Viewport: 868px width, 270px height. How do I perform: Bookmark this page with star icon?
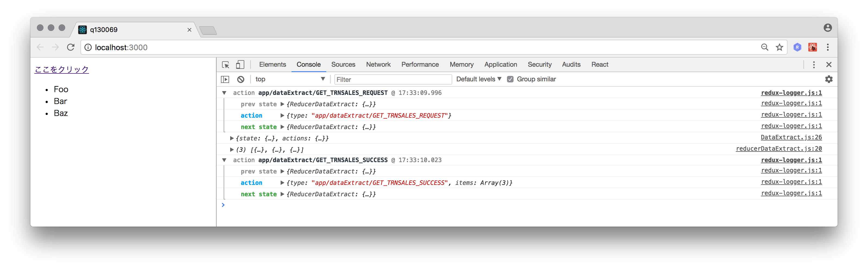pos(779,47)
